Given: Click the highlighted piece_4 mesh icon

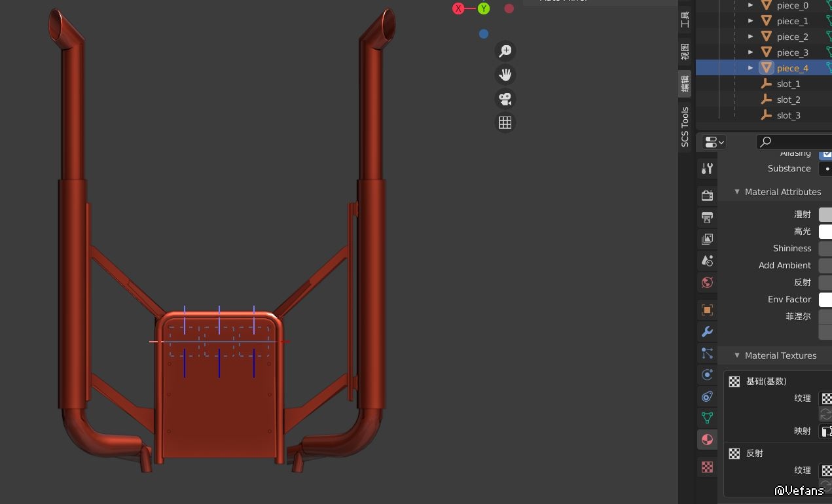Looking at the screenshot, I should click(x=766, y=67).
